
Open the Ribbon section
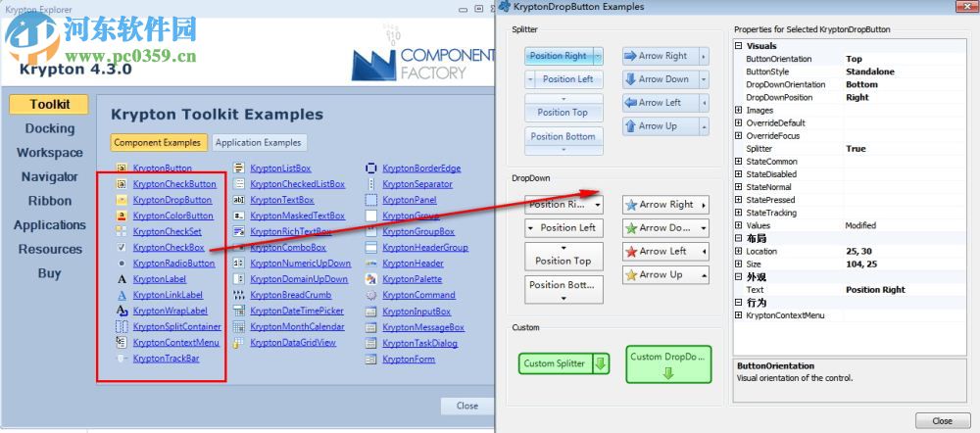49,201
